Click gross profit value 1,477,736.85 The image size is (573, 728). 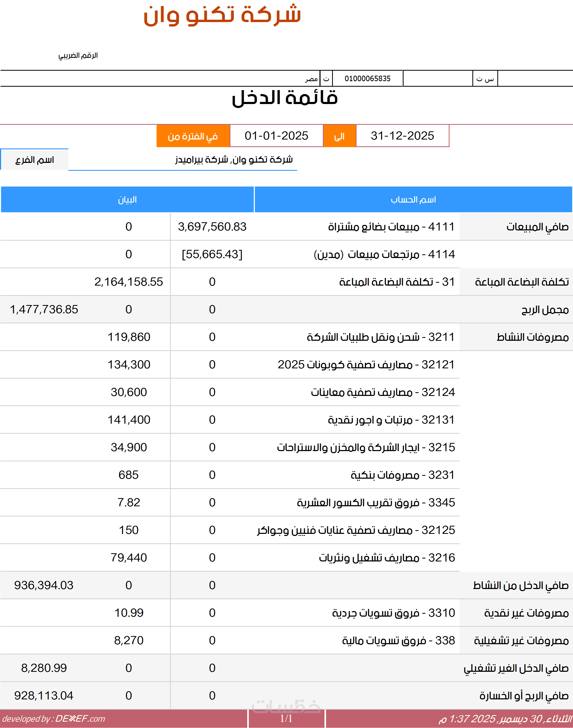pyautogui.click(x=44, y=309)
